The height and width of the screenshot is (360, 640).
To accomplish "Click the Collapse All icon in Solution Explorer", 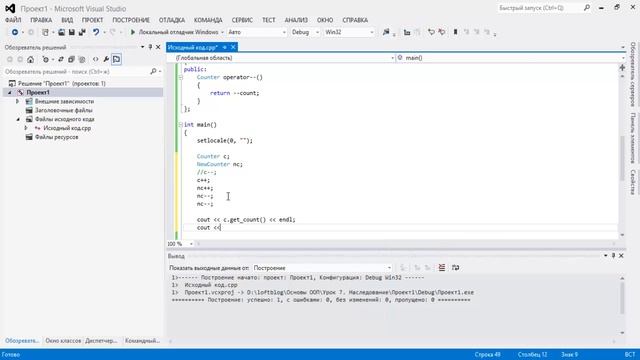I will pyautogui.click(x=71, y=60).
